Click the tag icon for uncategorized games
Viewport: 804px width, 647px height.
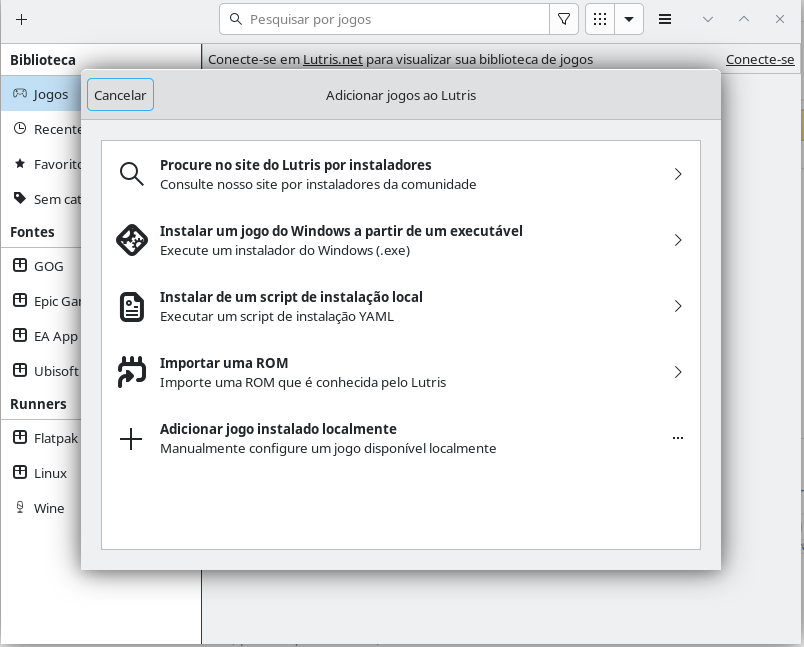tap(20, 198)
